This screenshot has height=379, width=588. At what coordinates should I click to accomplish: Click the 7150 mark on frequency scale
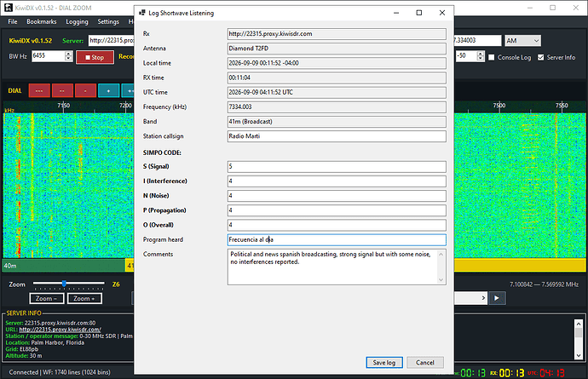click(x=64, y=106)
